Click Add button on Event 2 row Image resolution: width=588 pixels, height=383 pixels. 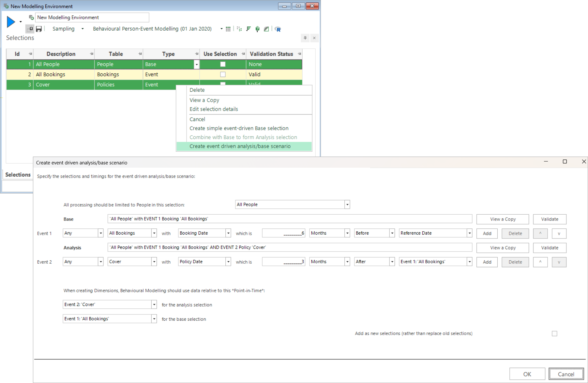click(x=487, y=262)
